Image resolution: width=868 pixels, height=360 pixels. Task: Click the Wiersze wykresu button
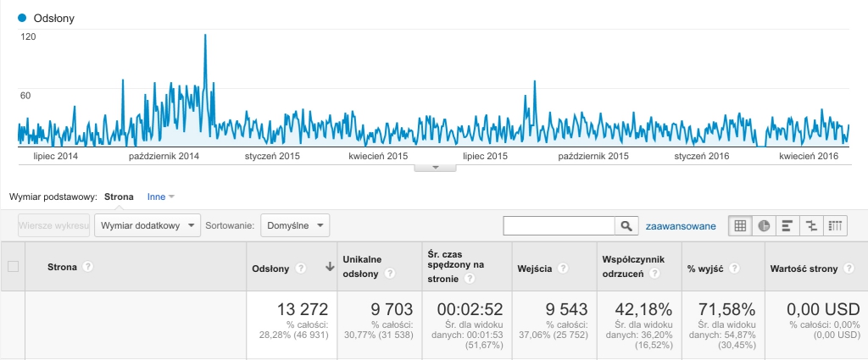54,225
